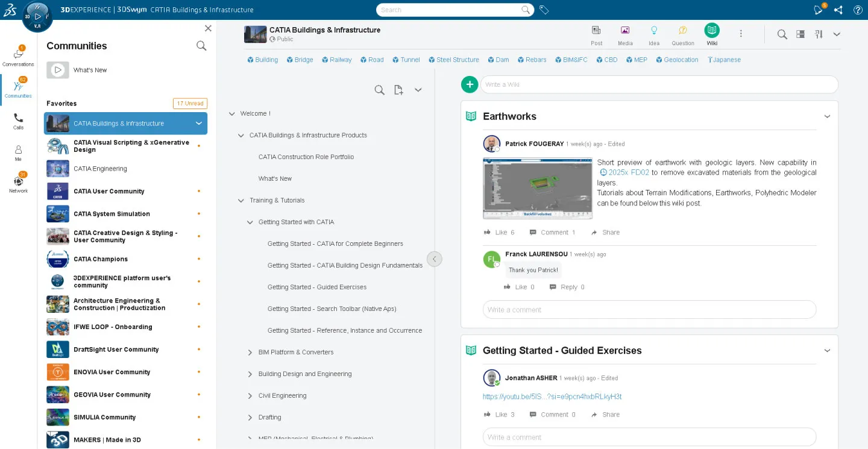Expand Drafting node

pyautogui.click(x=250, y=417)
